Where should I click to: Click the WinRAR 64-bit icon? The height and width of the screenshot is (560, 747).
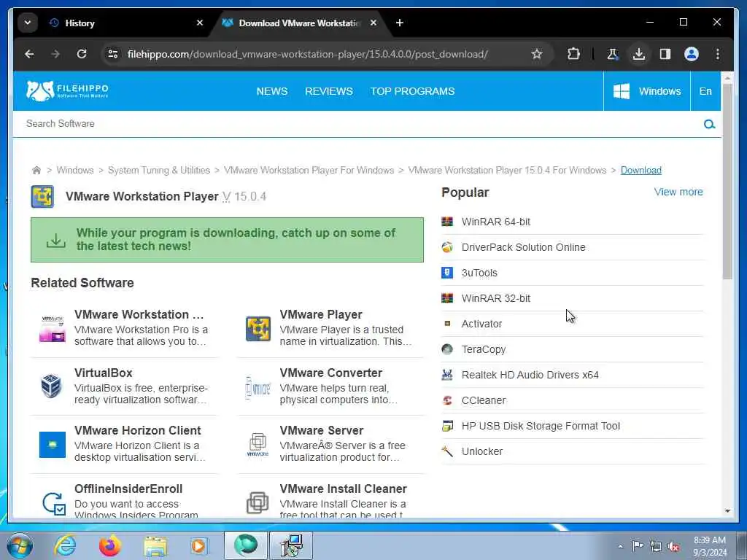447,222
